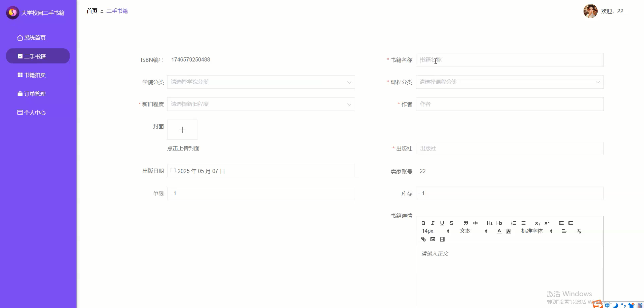
Task: Open the 二手书籍 breadcrumb link
Action: 117,11
